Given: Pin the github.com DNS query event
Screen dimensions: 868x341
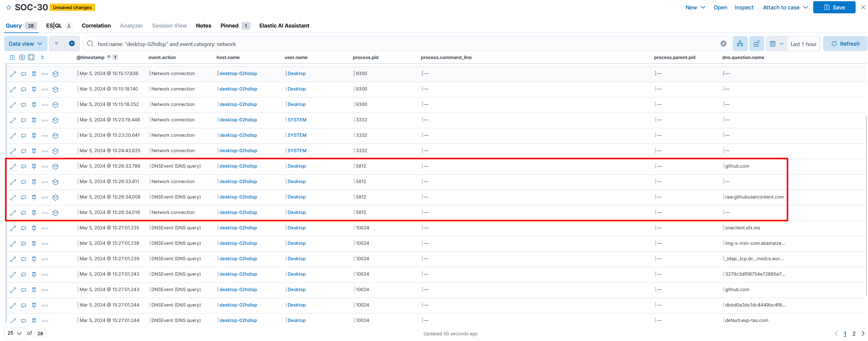Looking at the screenshot, I should click(x=34, y=166).
